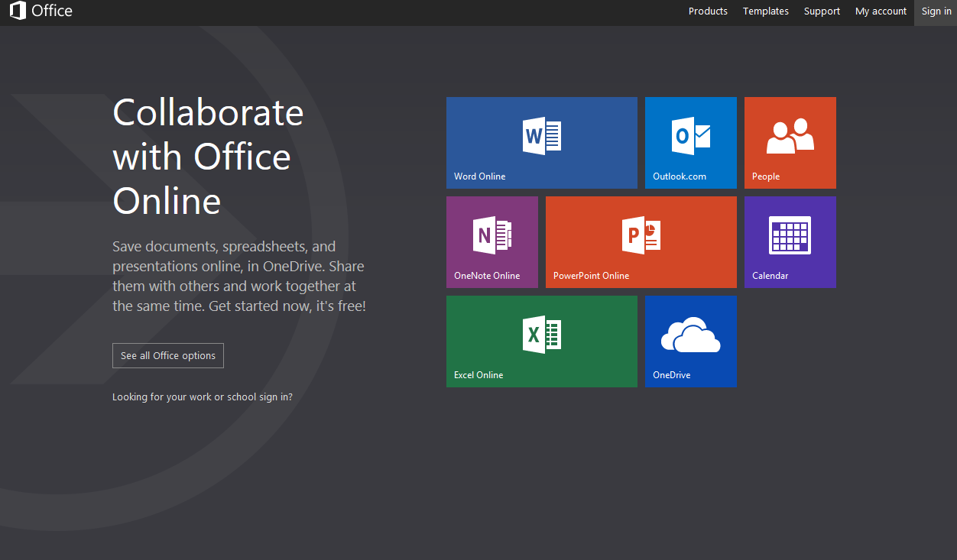Screen dimensions: 957x560
Task: Click the 'Collaborate with Office Online' heading
Action: coord(208,157)
